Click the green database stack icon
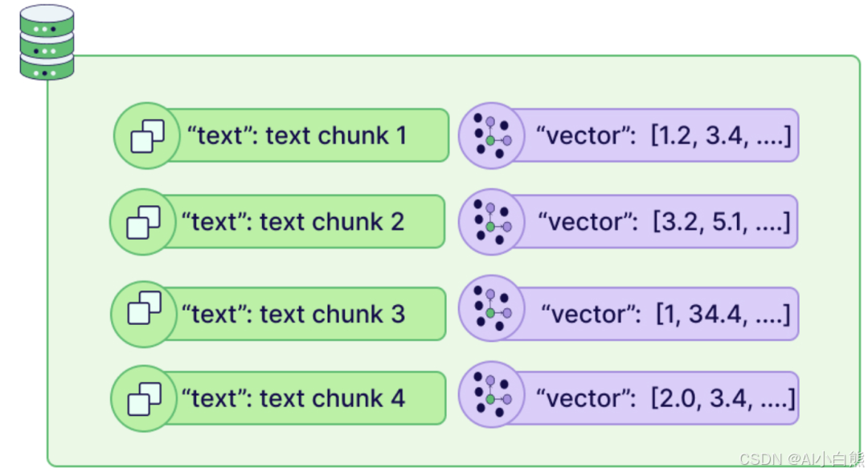 pyautogui.click(x=47, y=42)
